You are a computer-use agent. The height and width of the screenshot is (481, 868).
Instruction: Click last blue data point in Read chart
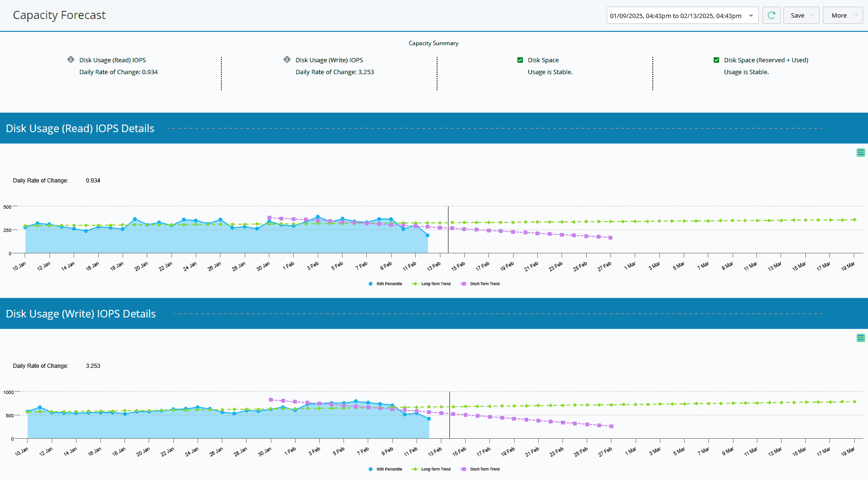[428, 235]
